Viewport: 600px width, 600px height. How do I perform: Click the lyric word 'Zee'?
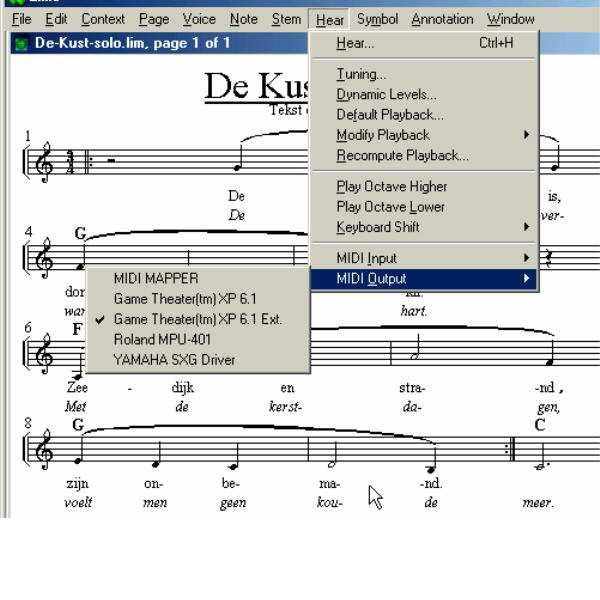click(77, 388)
